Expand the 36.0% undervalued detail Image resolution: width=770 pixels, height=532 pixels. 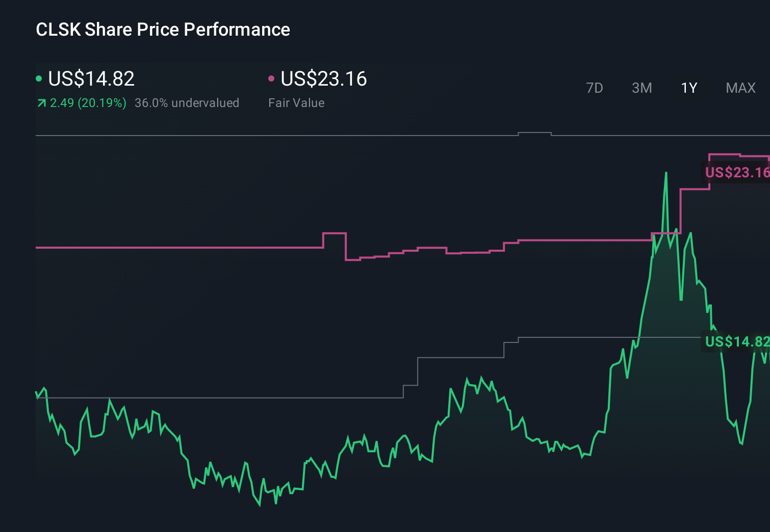pyautogui.click(x=187, y=103)
